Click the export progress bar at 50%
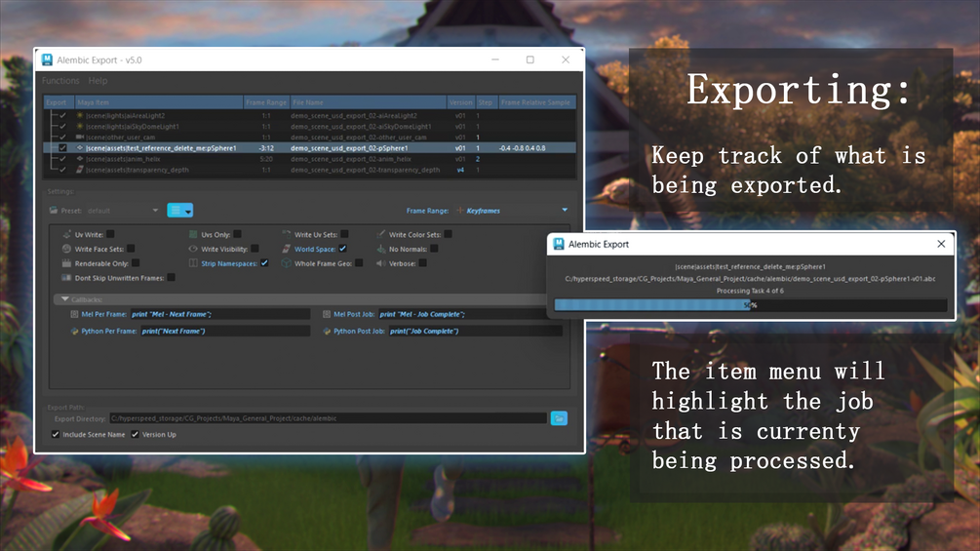Image resolution: width=980 pixels, height=551 pixels. (751, 305)
